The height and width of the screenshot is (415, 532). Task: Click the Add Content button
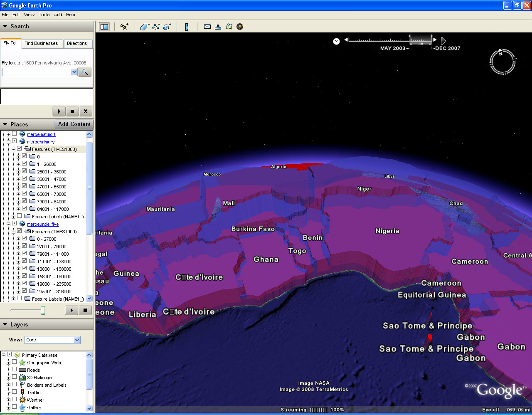74,124
